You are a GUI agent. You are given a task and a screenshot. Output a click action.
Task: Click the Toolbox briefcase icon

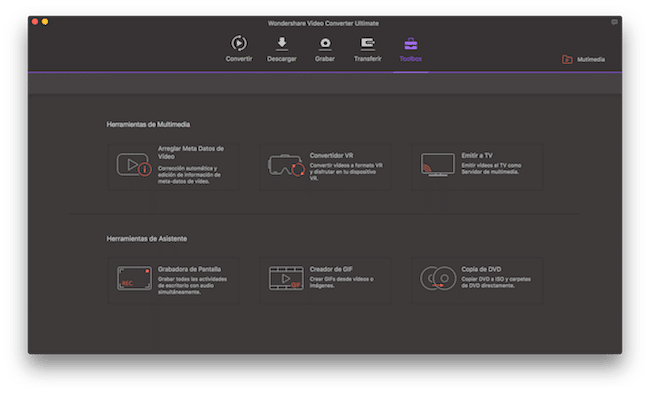click(411, 44)
